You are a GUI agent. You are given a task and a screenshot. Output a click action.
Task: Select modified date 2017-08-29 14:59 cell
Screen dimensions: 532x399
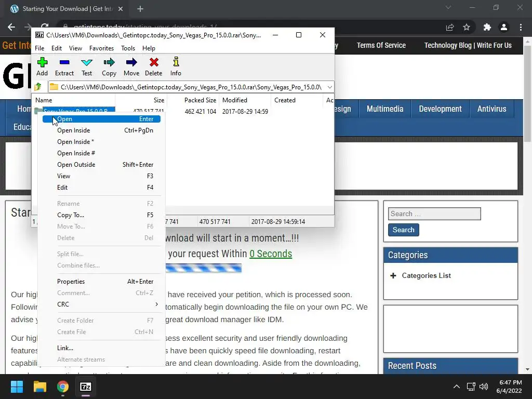point(245,111)
